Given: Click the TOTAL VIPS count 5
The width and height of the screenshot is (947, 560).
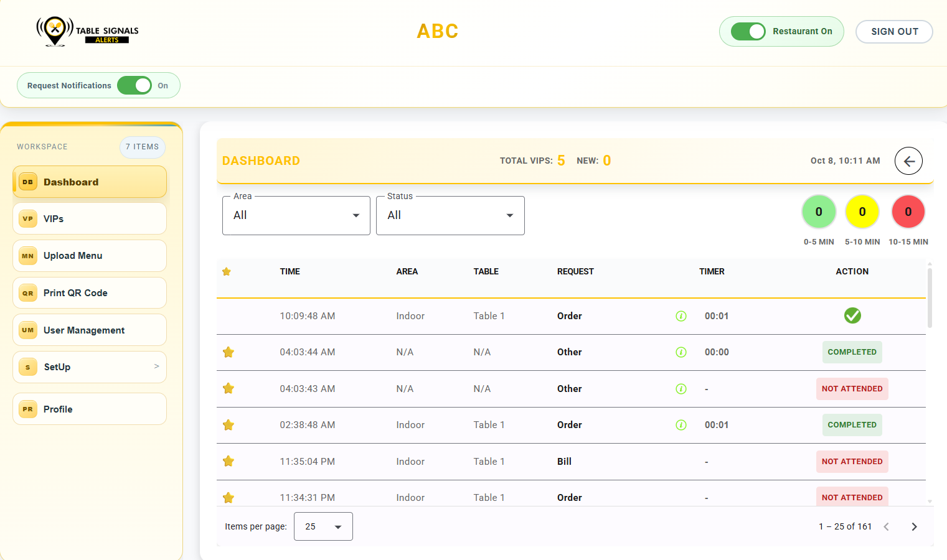Looking at the screenshot, I should coord(561,161).
